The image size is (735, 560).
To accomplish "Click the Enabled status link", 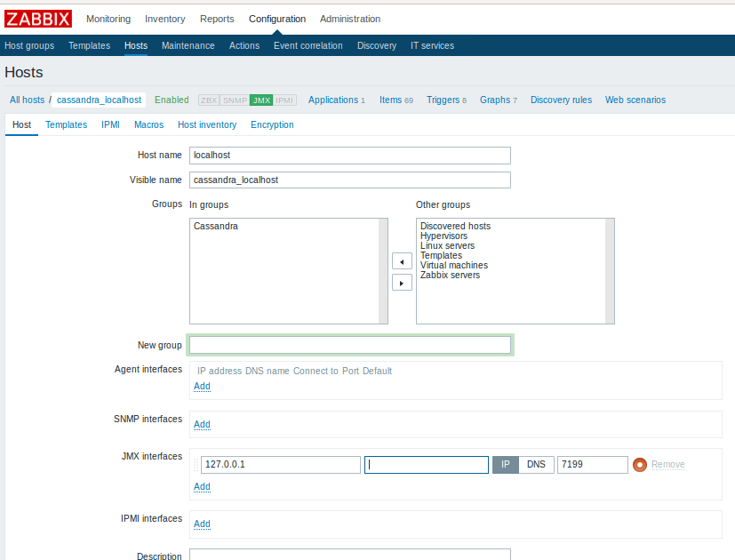I will click(172, 100).
